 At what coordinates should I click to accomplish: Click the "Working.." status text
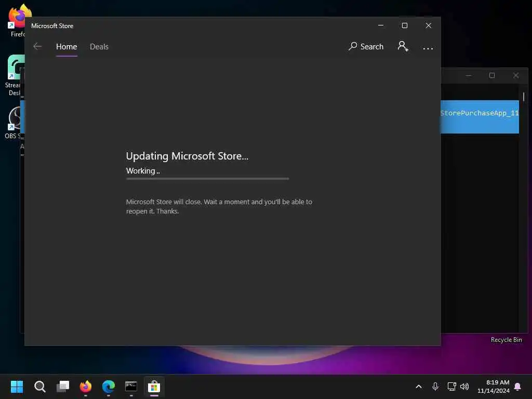click(143, 170)
